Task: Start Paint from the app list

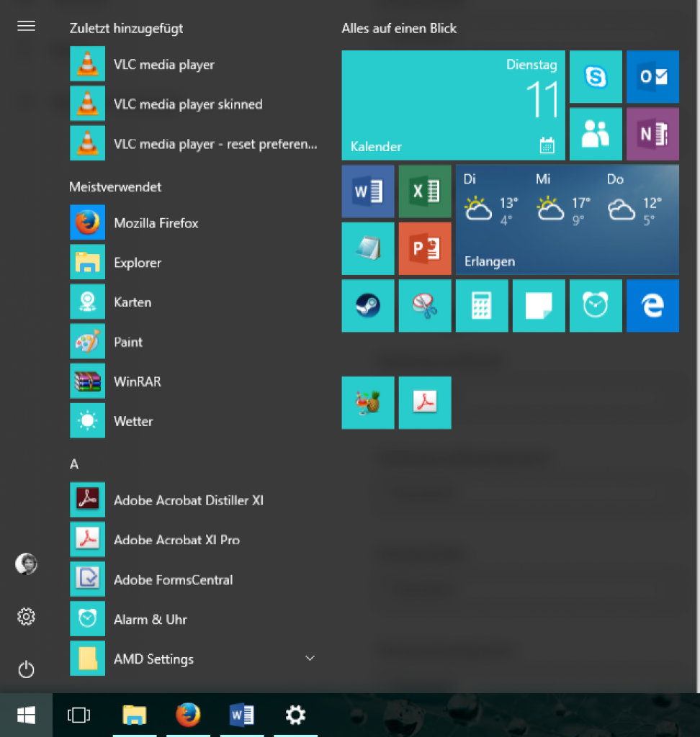Action: 194,342
